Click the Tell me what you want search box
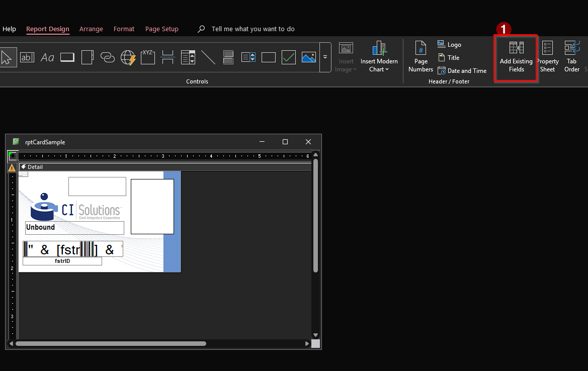This screenshot has width=588, height=371. click(253, 29)
